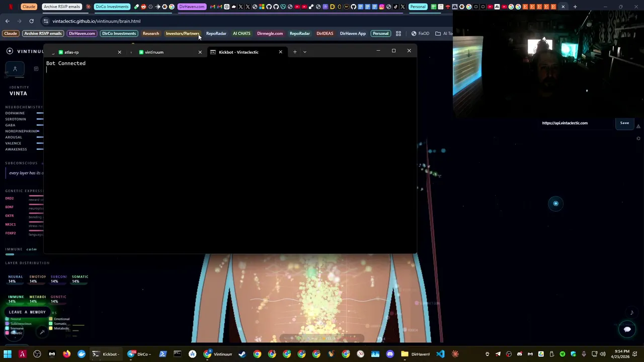Click the apps grid icon in bookmarks bar
644x362 pixels.
point(398,34)
